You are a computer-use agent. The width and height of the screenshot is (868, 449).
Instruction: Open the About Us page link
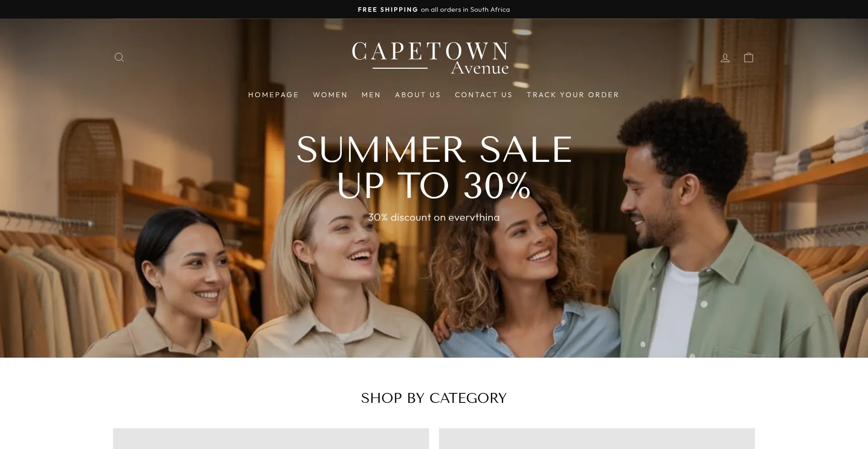coord(418,95)
